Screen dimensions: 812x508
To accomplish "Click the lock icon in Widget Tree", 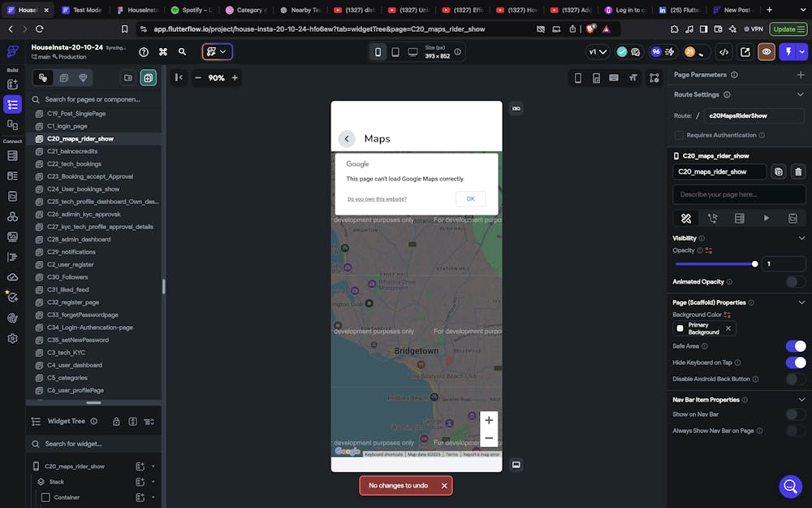I will tap(116, 421).
